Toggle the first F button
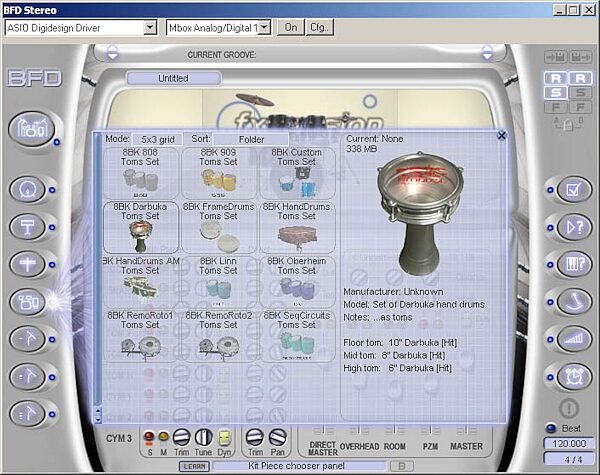 [x=556, y=106]
